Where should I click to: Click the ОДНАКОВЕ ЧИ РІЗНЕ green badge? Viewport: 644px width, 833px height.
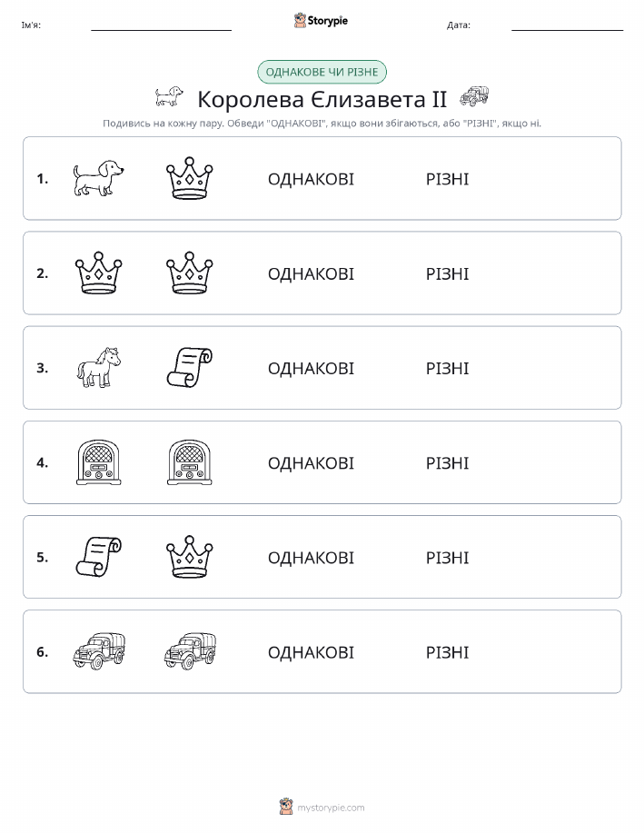click(322, 73)
